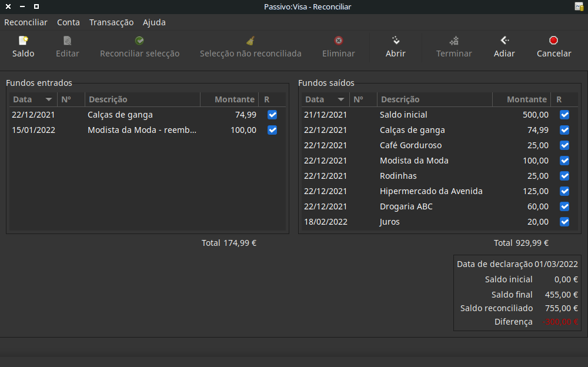Click the Saldo toolbar icon
This screenshot has width=588, height=367.
(24, 41)
